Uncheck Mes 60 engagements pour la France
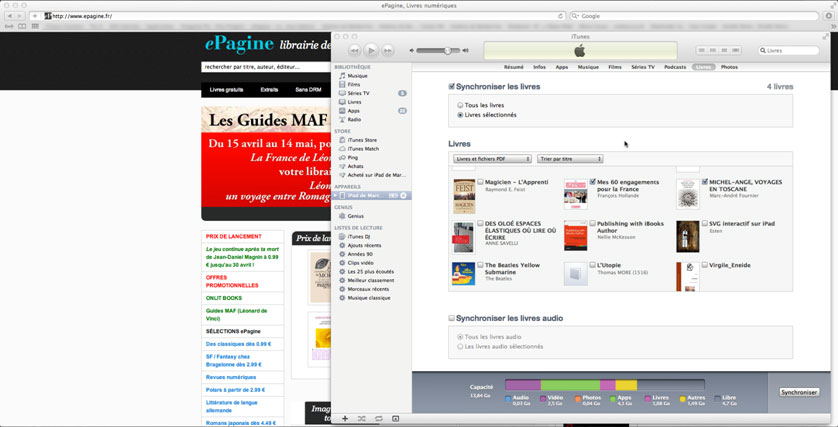 pos(593,182)
